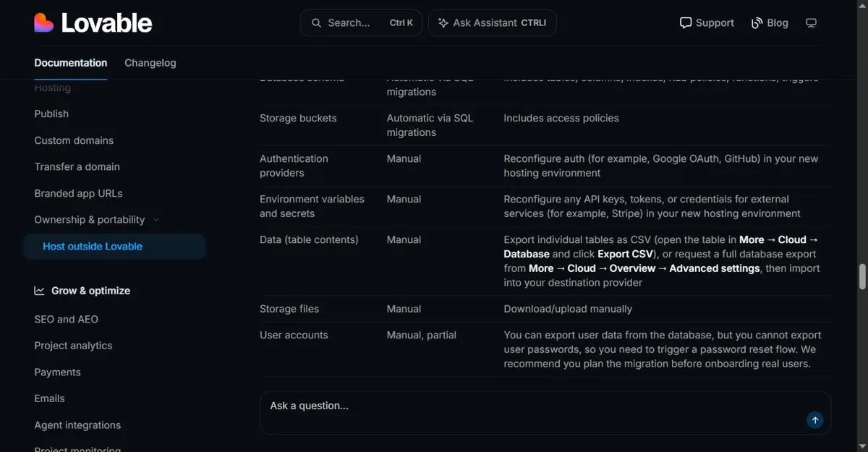Submit question with the arrow-up button
The width and height of the screenshot is (868, 452).
tap(815, 420)
